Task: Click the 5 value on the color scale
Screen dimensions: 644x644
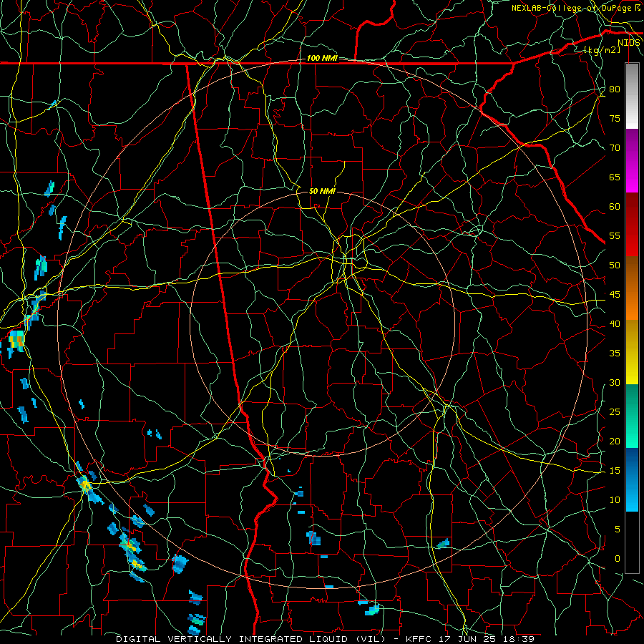Action: 618,530
